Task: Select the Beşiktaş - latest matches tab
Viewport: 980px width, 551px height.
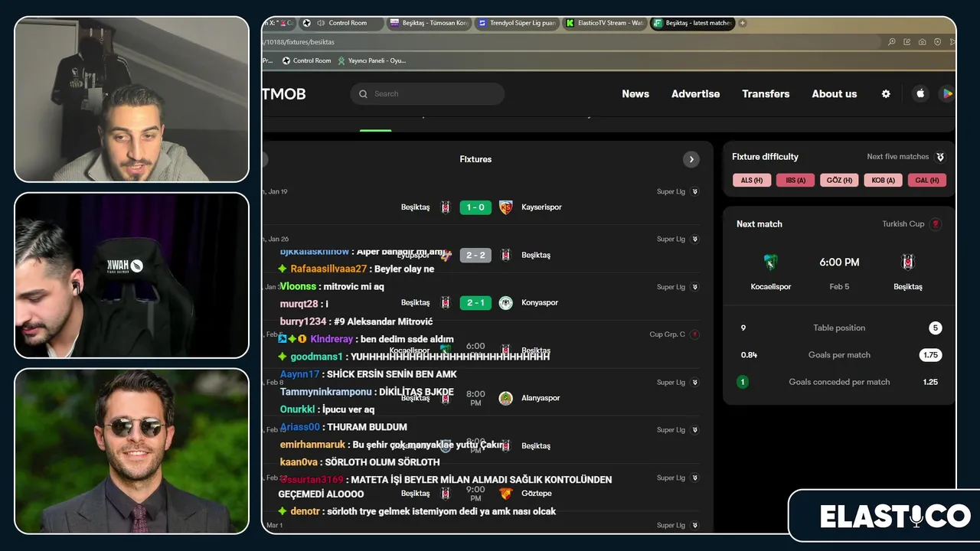Action: [693, 23]
